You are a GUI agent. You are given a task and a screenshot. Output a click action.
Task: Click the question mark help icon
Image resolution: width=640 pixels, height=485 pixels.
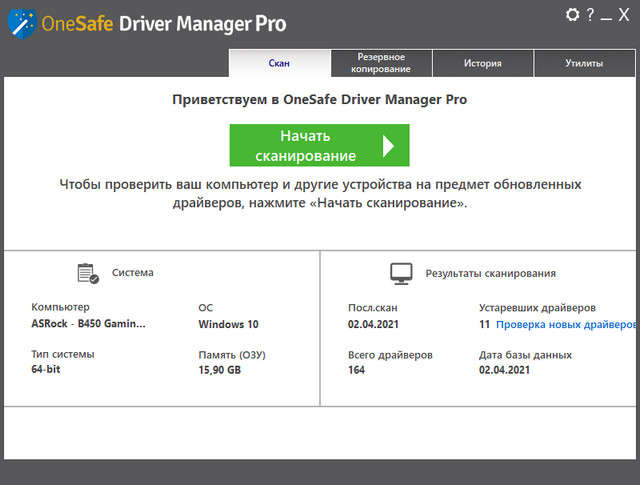[x=590, y=15]
